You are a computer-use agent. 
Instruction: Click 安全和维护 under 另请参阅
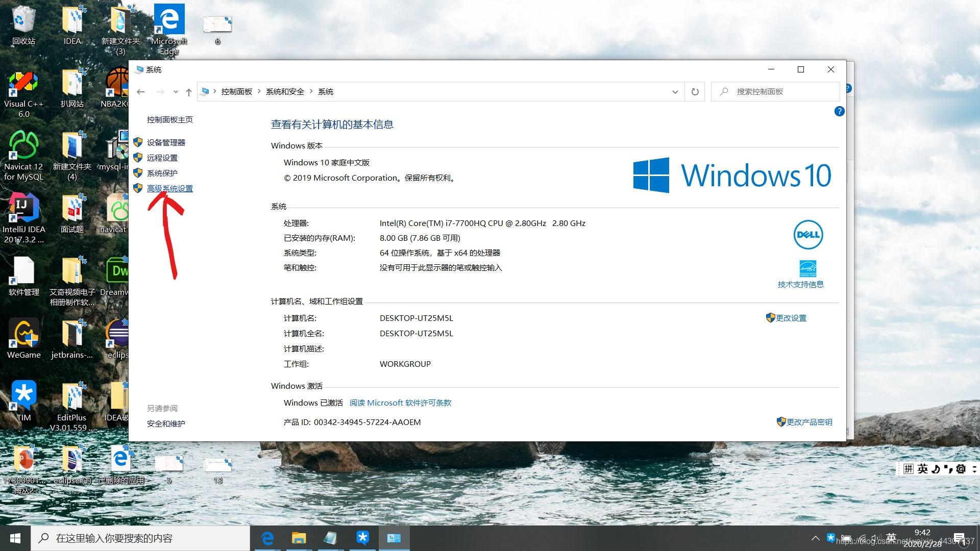click(166, 423)
